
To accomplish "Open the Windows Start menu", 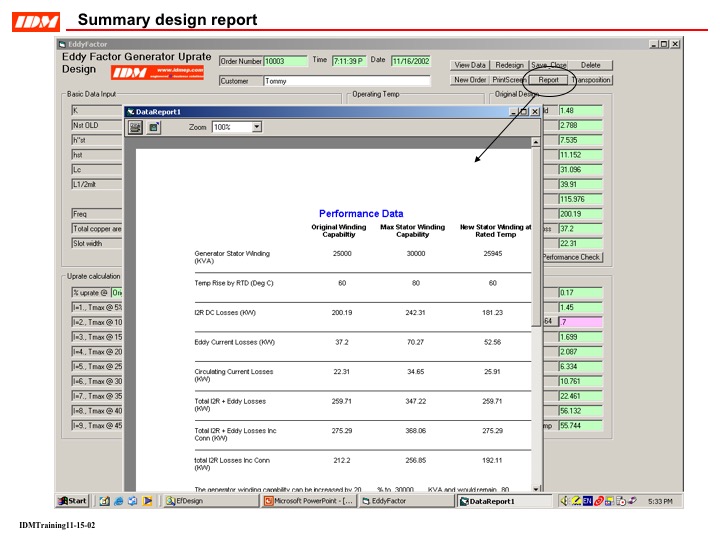I will click(73, 500).
